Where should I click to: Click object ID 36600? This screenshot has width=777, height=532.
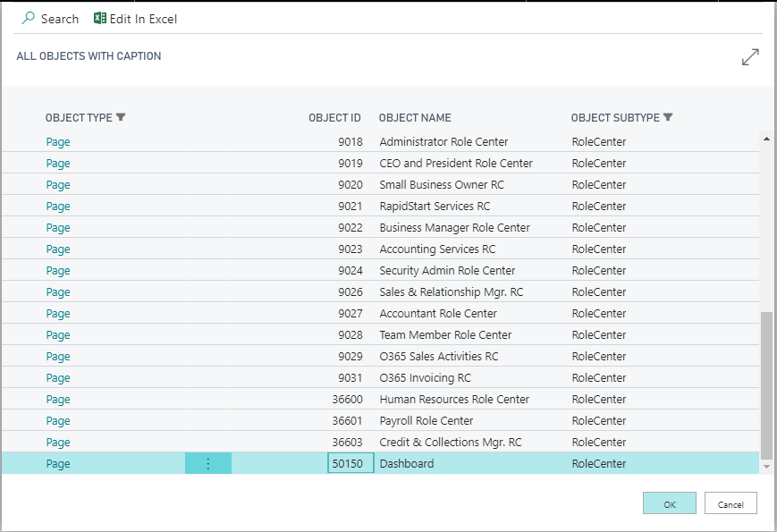pos(348,400)
